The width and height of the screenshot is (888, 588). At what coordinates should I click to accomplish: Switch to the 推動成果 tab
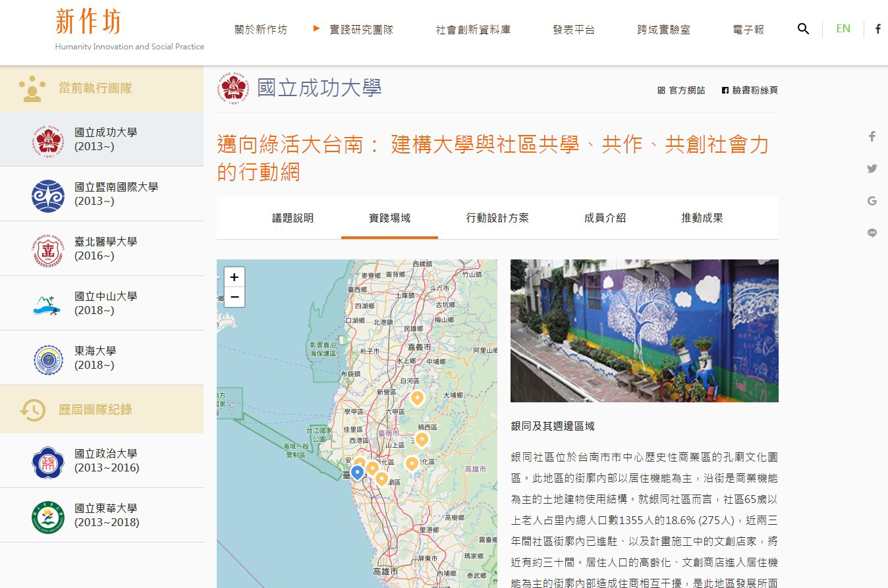[x=702, y=218]
